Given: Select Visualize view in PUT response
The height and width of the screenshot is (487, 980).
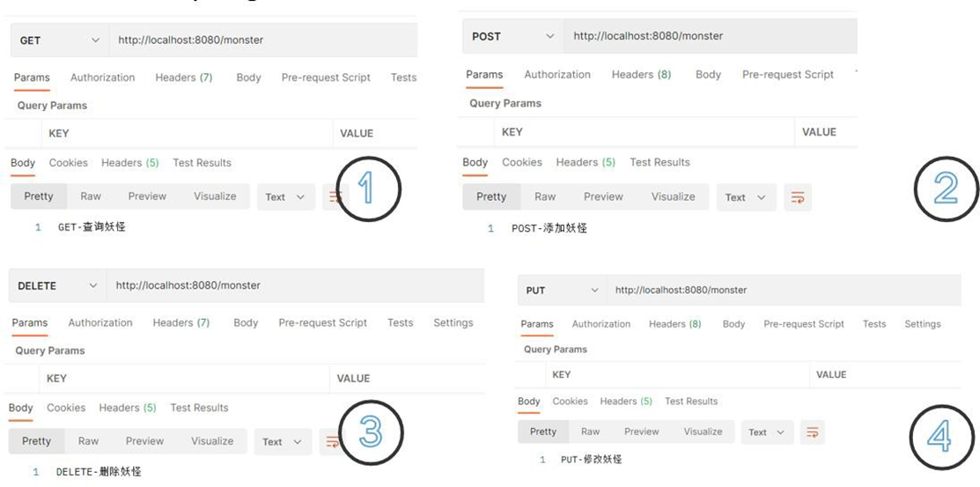Looking at the screenshot, I should pos(703,432).
